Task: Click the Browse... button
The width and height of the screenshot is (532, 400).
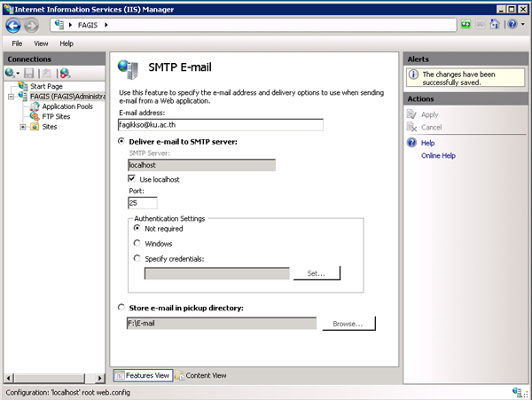Action: (x=348, y=324)
